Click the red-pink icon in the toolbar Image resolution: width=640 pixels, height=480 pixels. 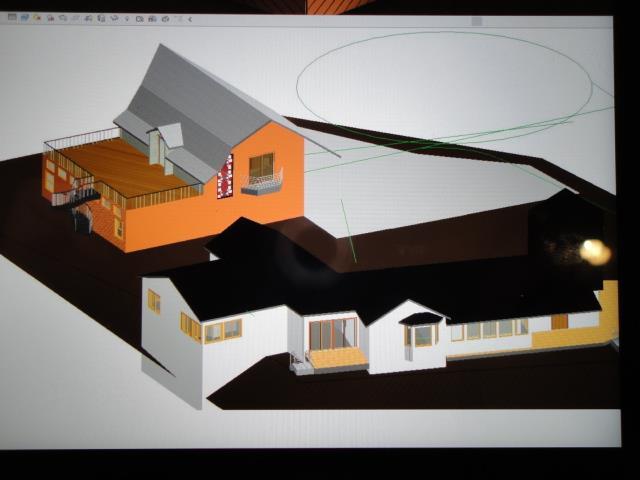click(x=51, y=18)
